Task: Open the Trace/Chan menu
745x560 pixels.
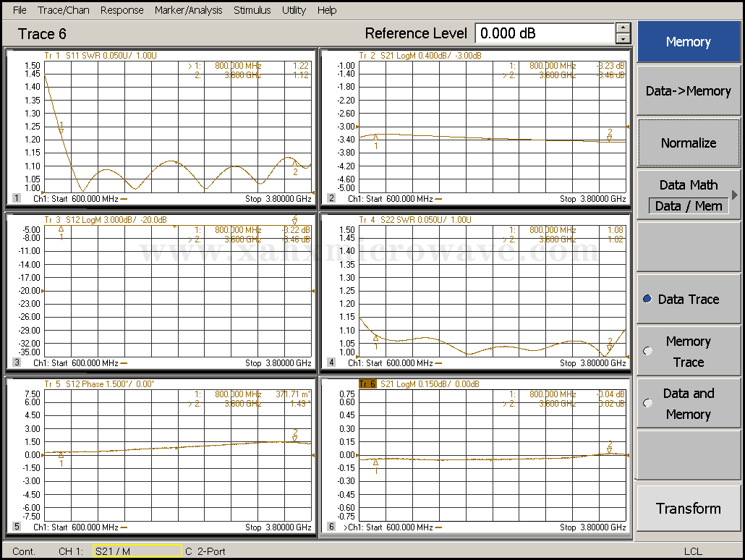Action: pos(63,10)
